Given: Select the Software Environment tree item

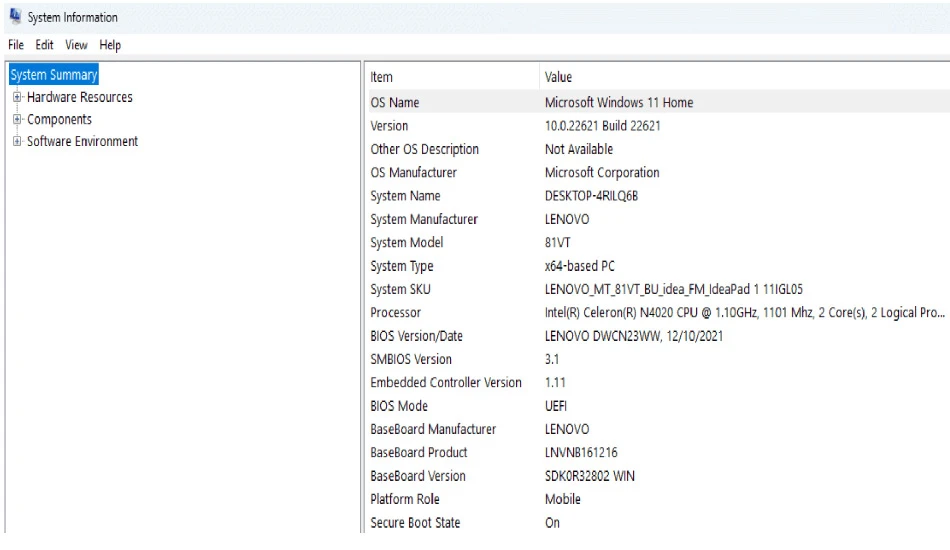Looking at the screenshot, I should [x=82, y=141].
